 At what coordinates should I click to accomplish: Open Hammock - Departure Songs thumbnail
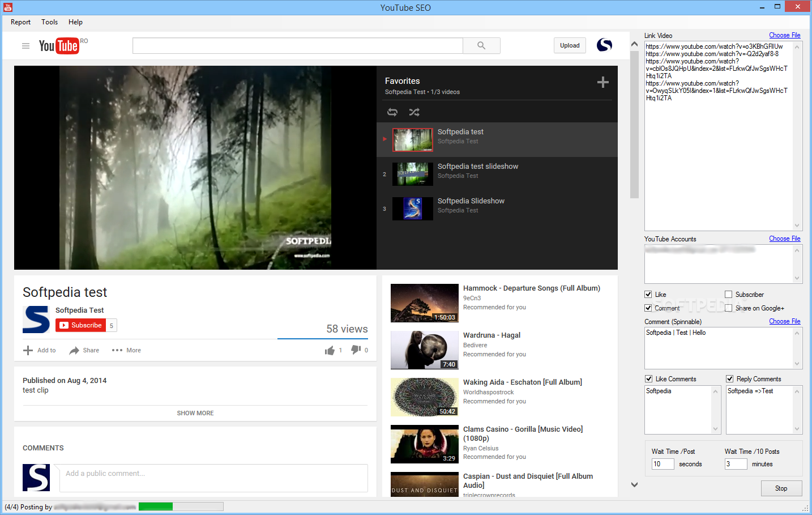click(425, 303)
